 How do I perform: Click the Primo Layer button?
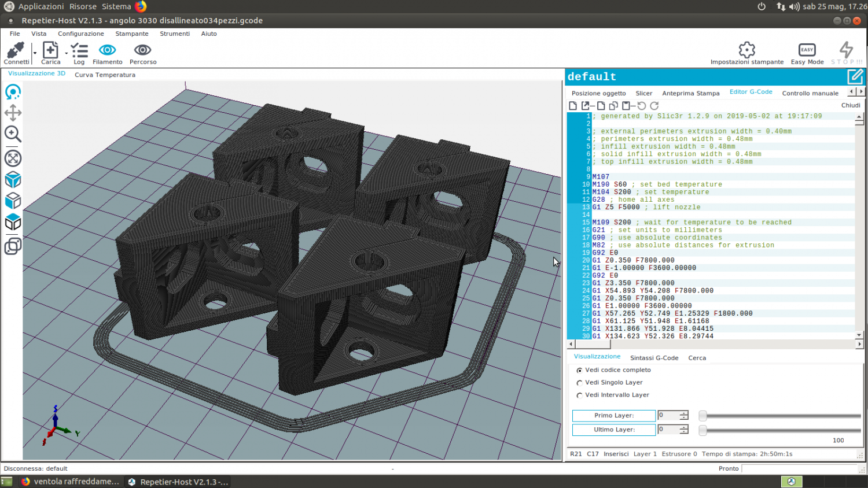(x=613, y=416)
